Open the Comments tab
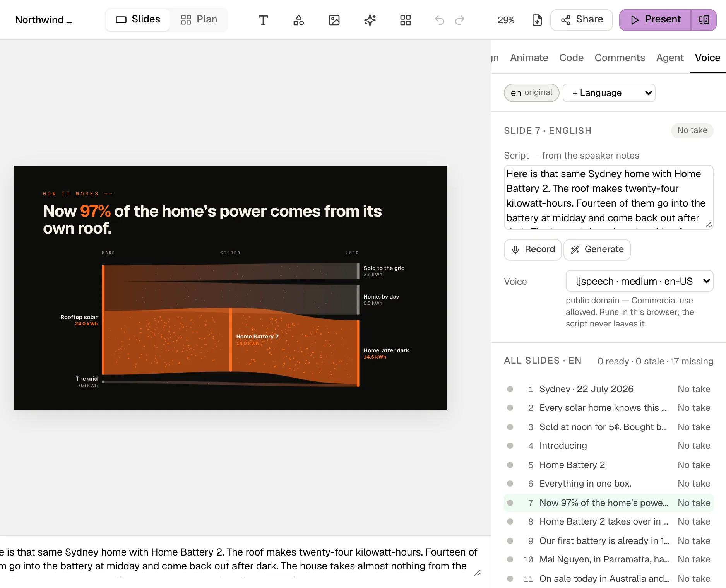The width and height of the screenshot is (726, 588). pos(620,58)
